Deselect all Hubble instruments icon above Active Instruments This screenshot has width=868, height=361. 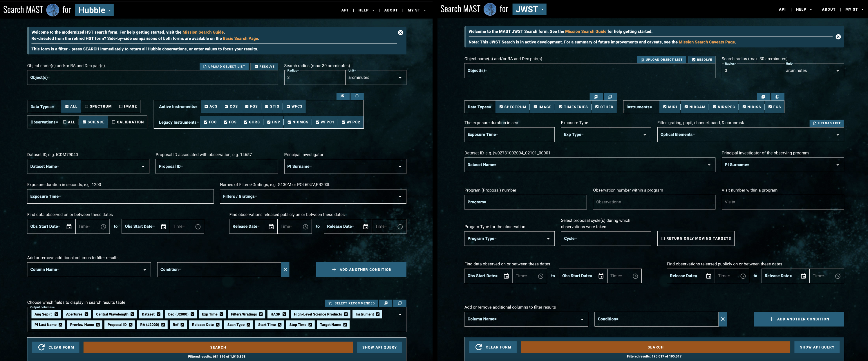[357, 96]
